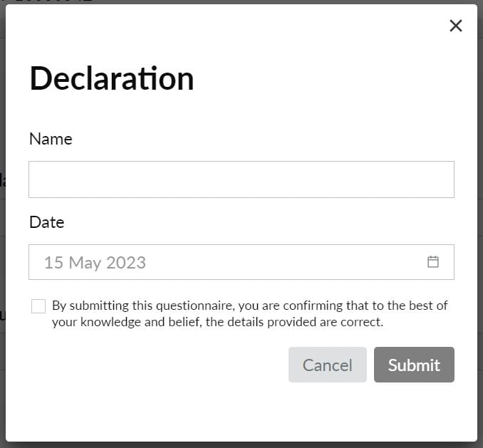483x448 pixels.
Task: Click the "Date" field label
Action: point(47,222)
